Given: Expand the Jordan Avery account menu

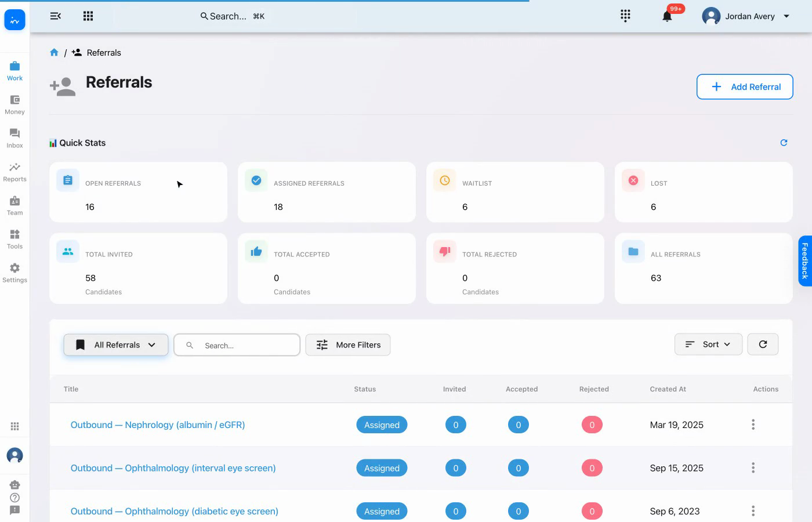Looking at the screenshot, I should [x=746, y=16].
